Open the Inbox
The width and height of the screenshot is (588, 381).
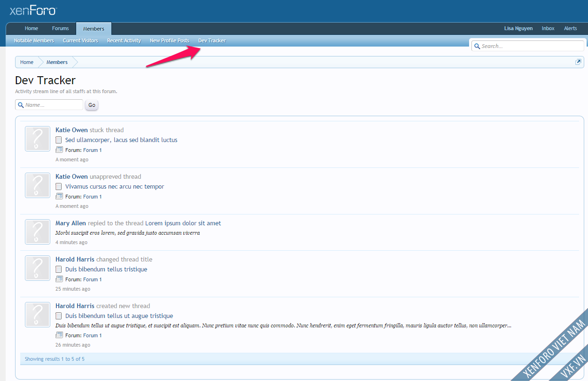[x=548, y=28]
